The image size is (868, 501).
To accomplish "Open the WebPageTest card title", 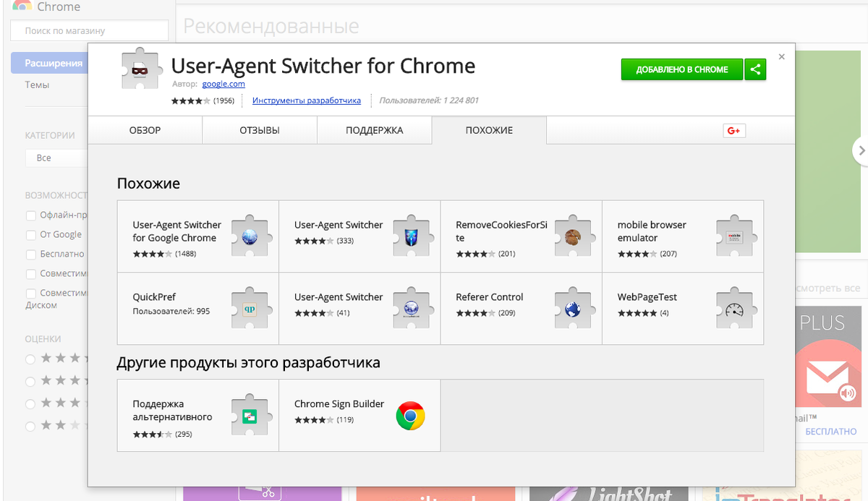I will [647, 297].
